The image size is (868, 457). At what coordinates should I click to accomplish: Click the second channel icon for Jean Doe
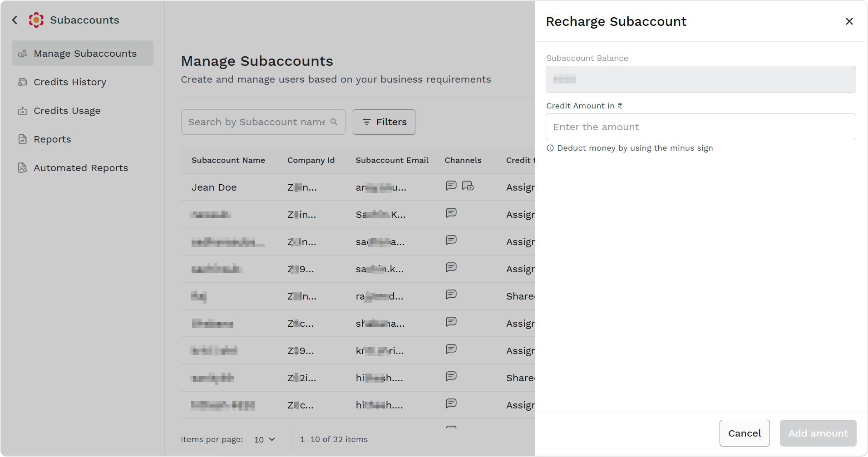coord(468,186)
